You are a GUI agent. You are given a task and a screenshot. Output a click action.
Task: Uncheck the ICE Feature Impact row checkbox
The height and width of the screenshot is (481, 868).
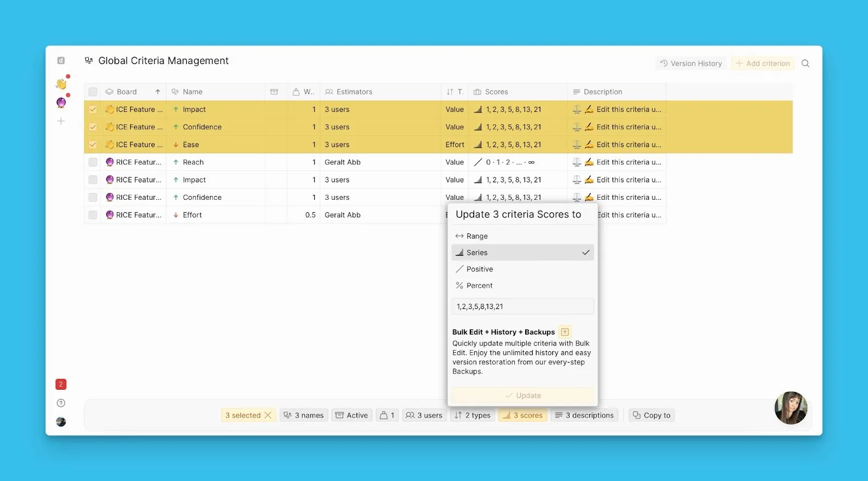[93, 110]
